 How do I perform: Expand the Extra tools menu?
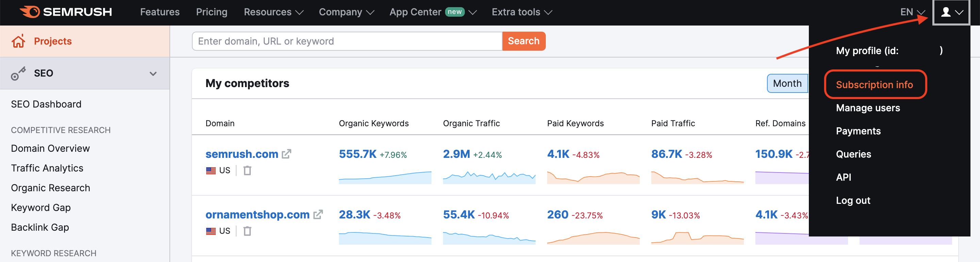(x=522, y=12)
